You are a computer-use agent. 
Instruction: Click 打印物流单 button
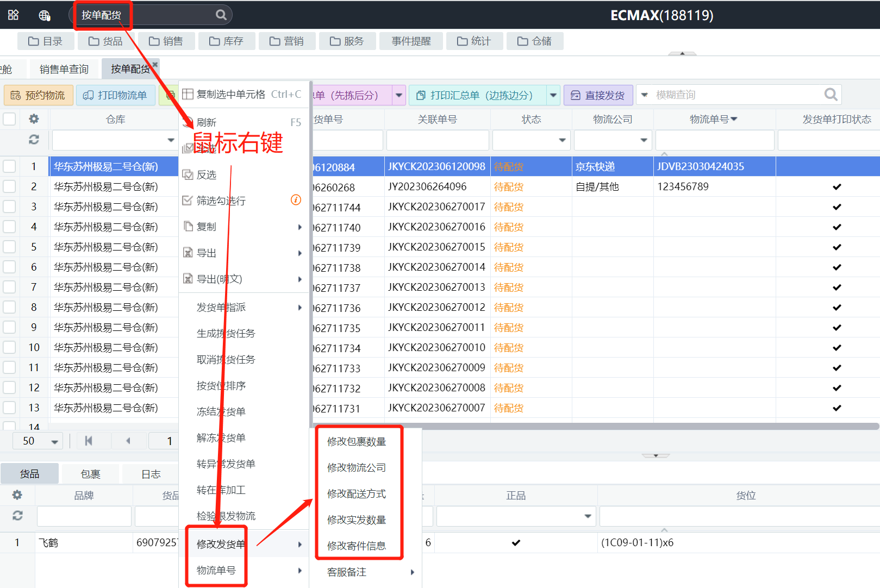coord(116,95)
